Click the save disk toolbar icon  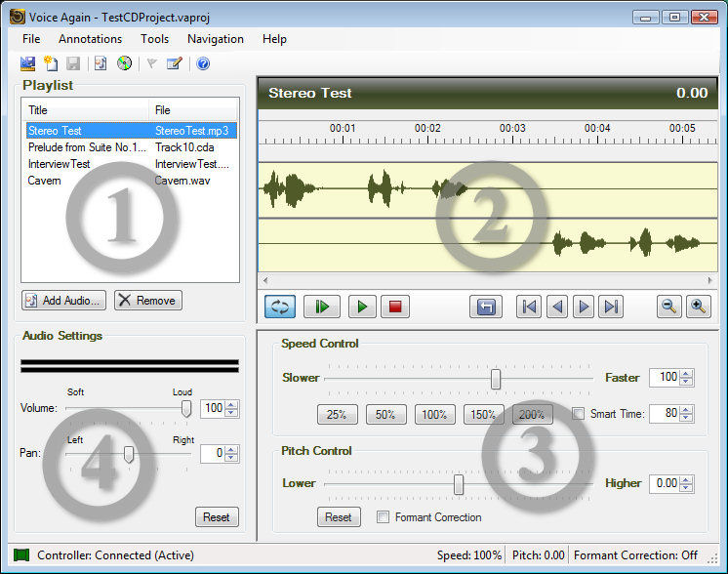pos(73,63)
